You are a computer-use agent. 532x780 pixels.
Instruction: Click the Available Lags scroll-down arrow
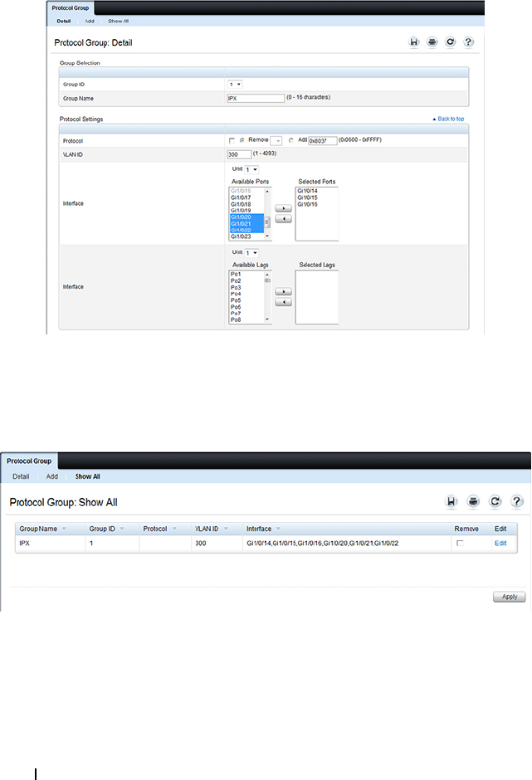pos(267,319)
